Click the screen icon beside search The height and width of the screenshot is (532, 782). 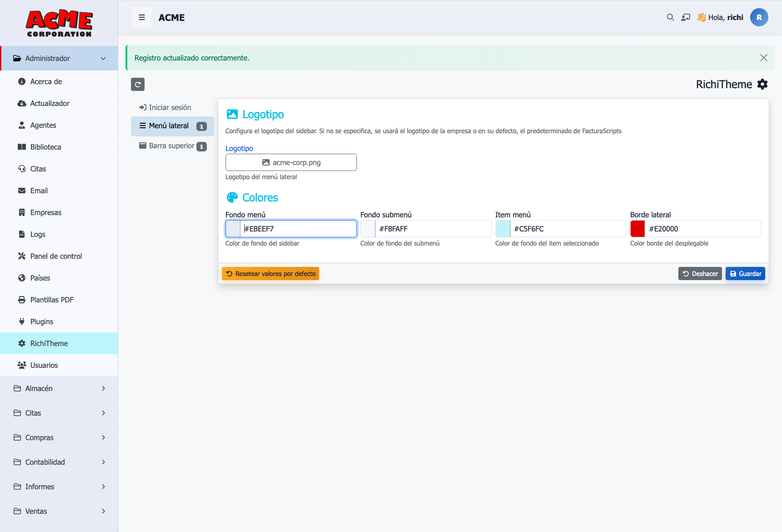pyautogui.click(x=686, y=17)
